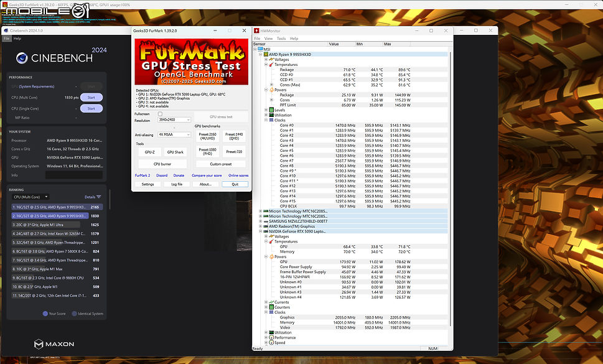Expand the GPU Counters node
Image resolution: width=603 pixels, height=364 pixels.
coord(266,307)
